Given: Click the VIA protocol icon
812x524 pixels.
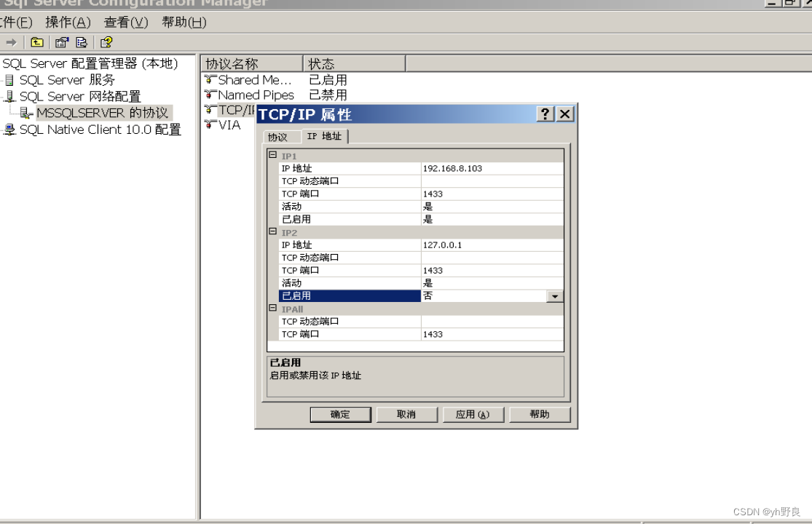Looking at the screenshot, I should (x=210, y=124).
